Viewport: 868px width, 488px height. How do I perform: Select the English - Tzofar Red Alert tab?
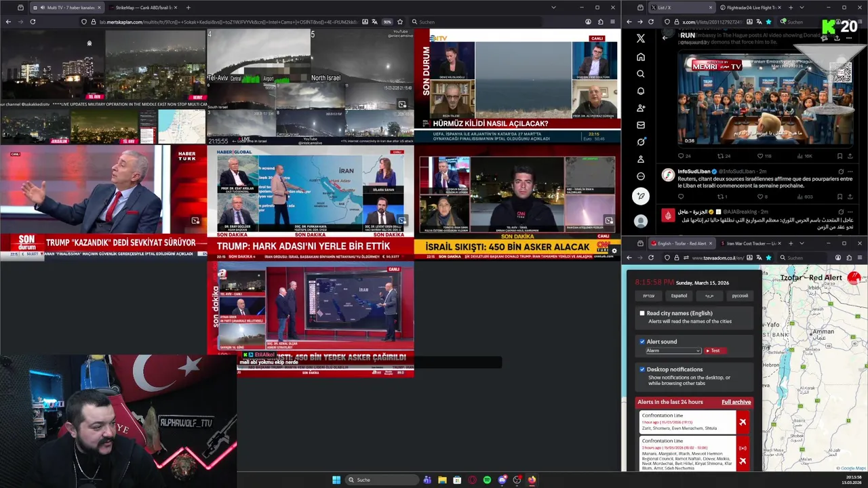coord(681,243)
